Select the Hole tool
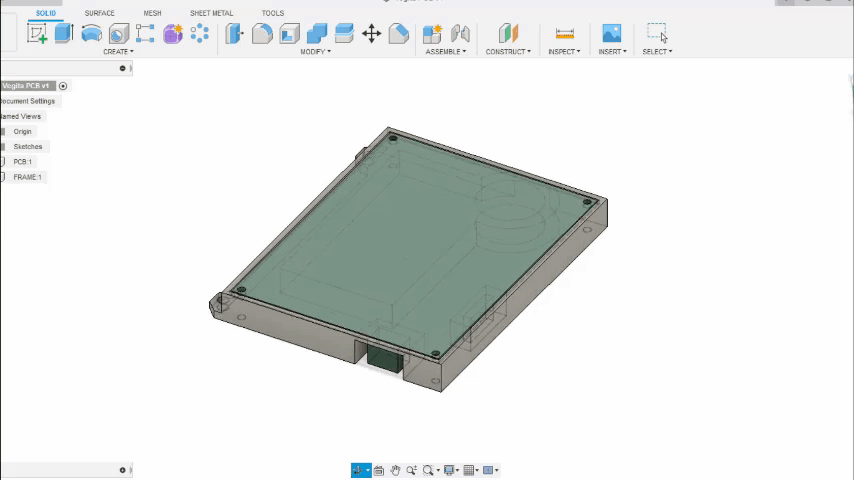The image size is (854, 480). pyautogui.click(x=118, y=33)
